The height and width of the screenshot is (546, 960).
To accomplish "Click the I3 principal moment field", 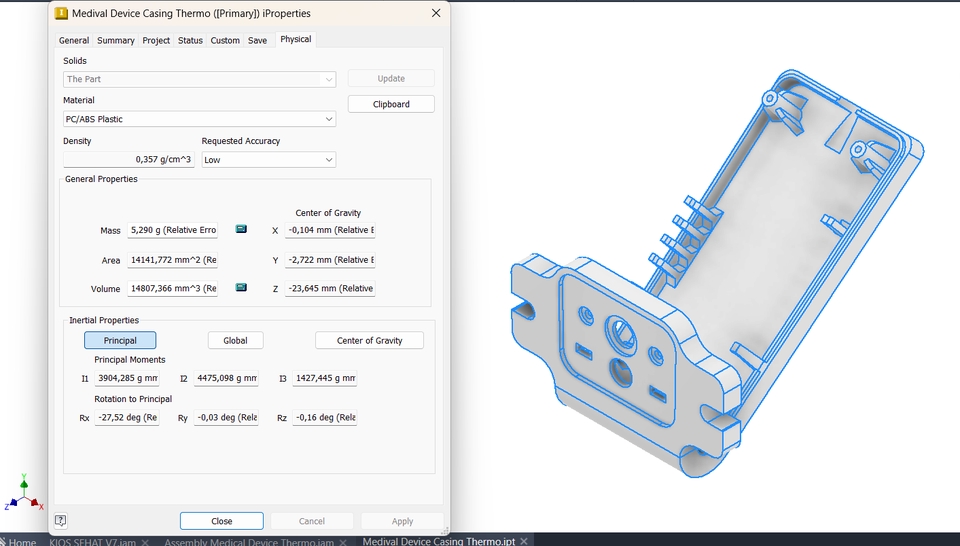I will click(x=324, y=378).
